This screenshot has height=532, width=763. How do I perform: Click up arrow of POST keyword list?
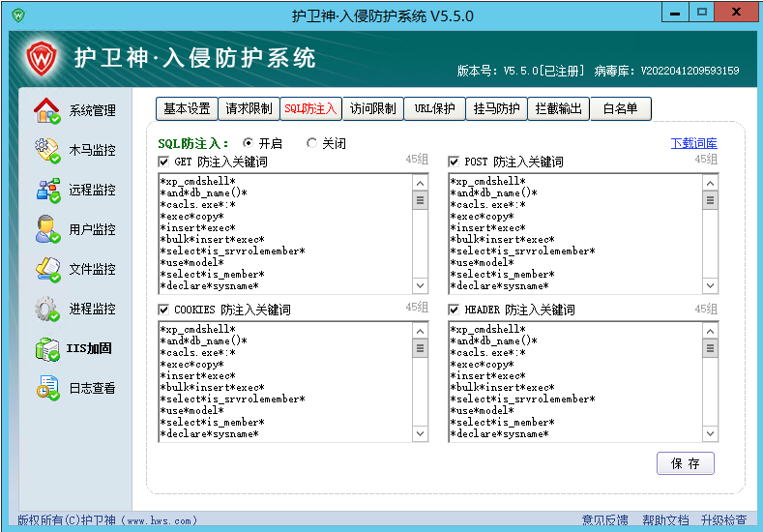[x=710, y=183]
